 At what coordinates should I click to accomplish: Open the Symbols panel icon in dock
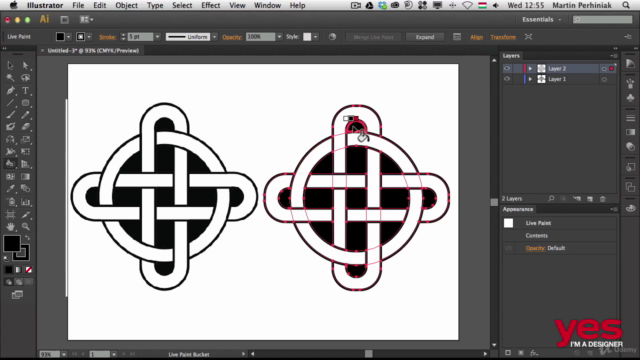pos(630,98)
